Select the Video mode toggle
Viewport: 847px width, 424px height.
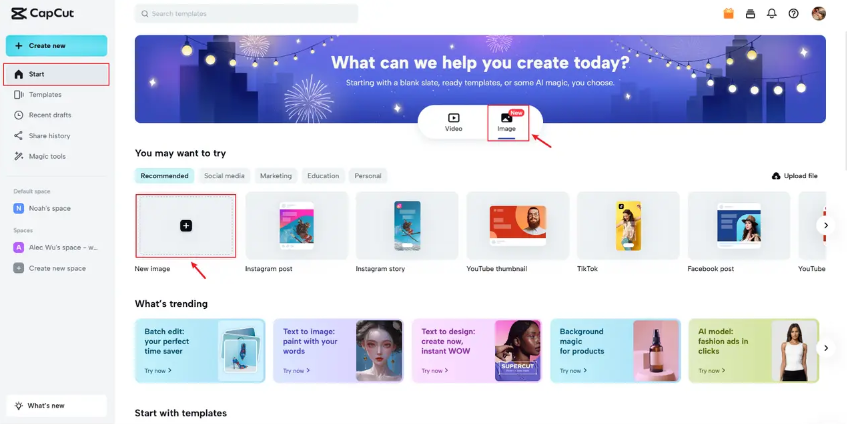[453, 123]
